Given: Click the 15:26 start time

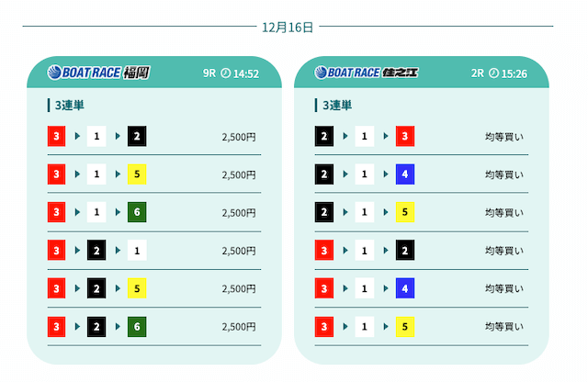Looking at the screenshot, I should pyautogui.click(x=514, y=73).
